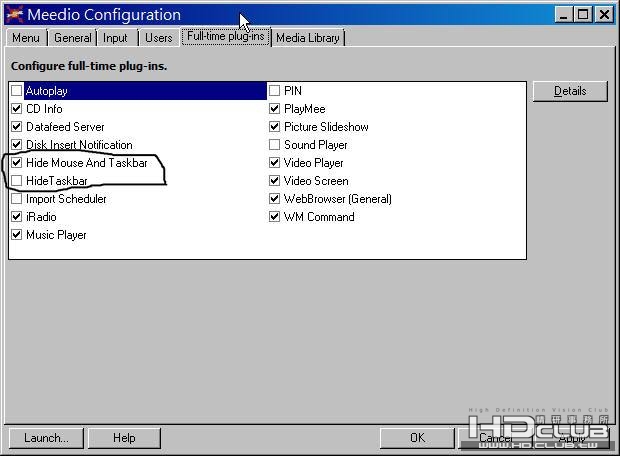The image size is (620, 456).
Task: Minimize the Meedio Configuration window
Action: pyautogui.click(x=564, y=15)
